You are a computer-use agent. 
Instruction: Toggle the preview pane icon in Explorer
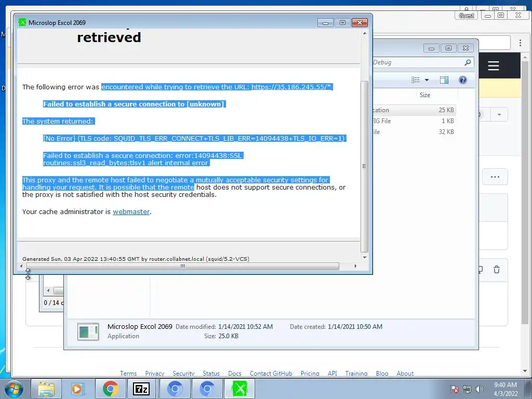tap(444, 79)
